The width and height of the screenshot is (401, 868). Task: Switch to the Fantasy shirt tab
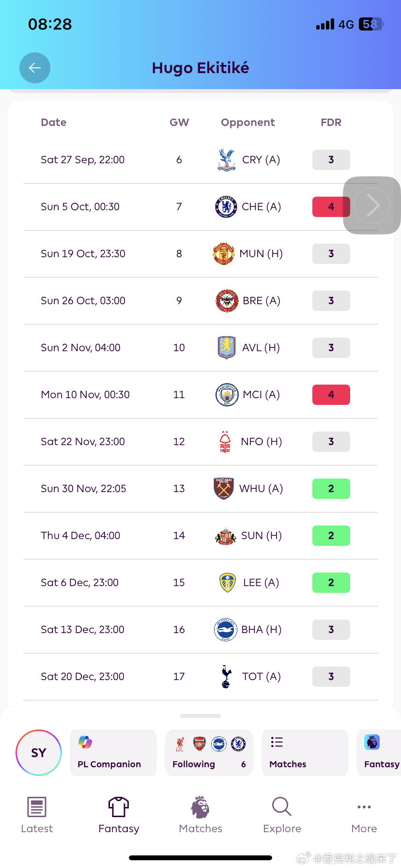(x=119, y=815)
